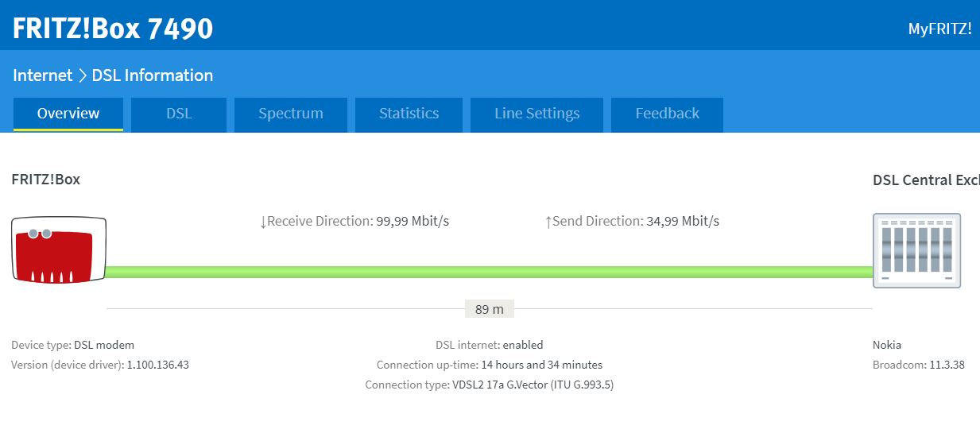Click the send speed 34,99 Mbit/s value
The image size is (980, 433).
point(683,221)
